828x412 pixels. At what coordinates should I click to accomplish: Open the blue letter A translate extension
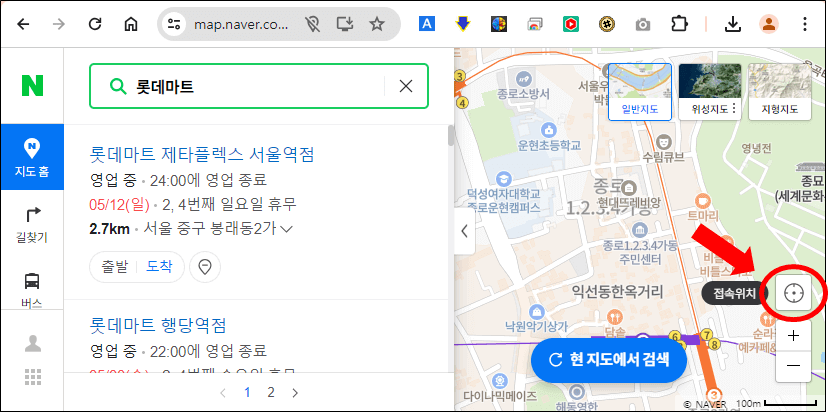click(x=427, y=24)
